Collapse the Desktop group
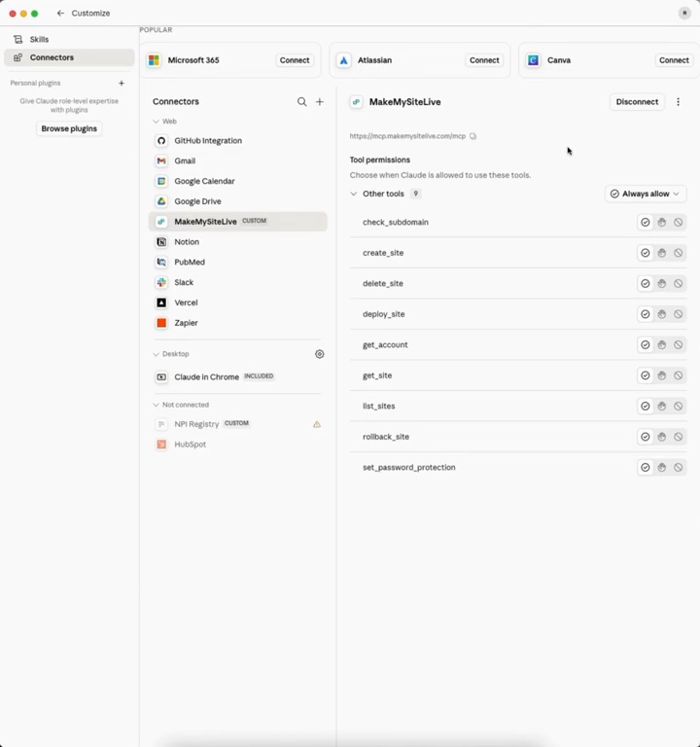The image size is (700, 747). coord(171,354)
